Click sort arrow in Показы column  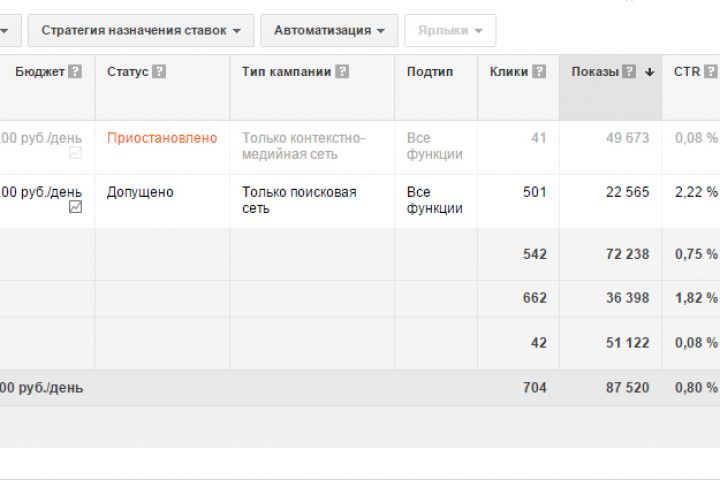[x=649, y=72]
